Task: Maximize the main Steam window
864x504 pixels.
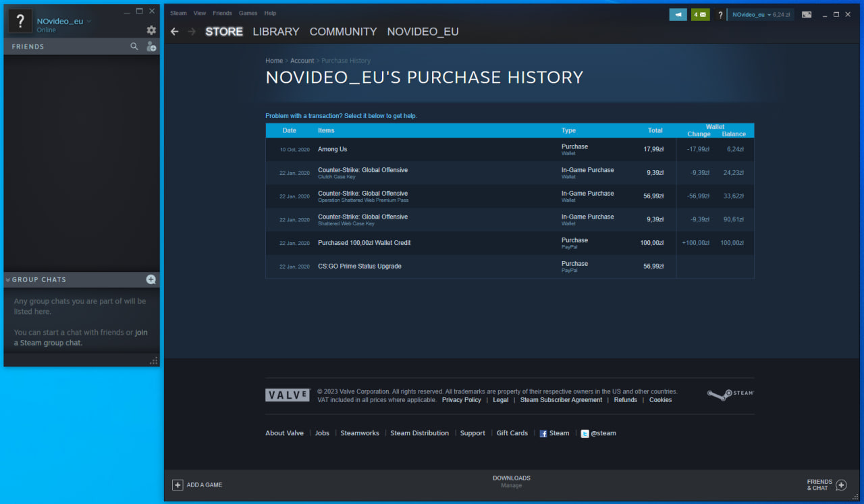Action: point(836,14)
